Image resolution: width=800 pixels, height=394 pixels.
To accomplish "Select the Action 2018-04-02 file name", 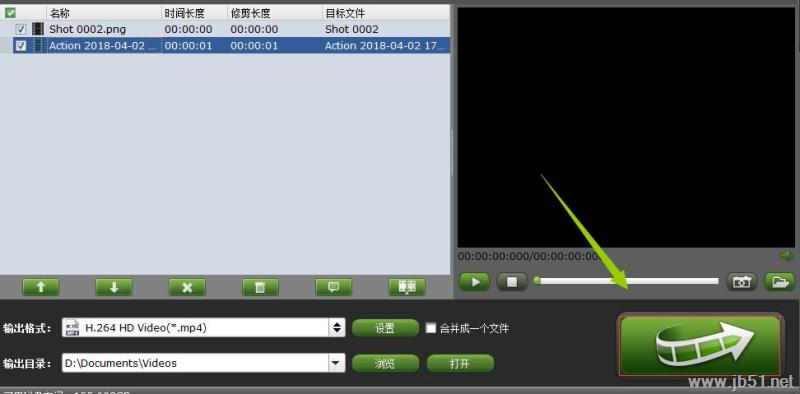I will click(104, 46).
